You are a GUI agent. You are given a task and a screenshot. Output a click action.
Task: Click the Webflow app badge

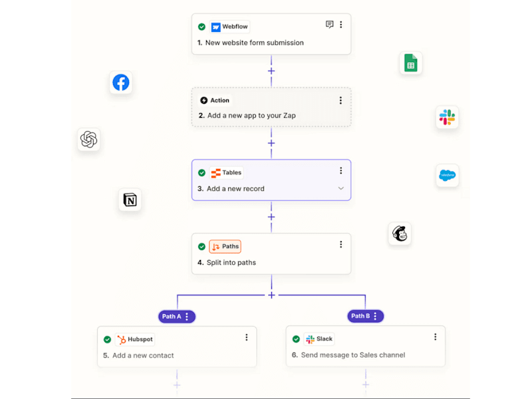[x=229, y=27]
